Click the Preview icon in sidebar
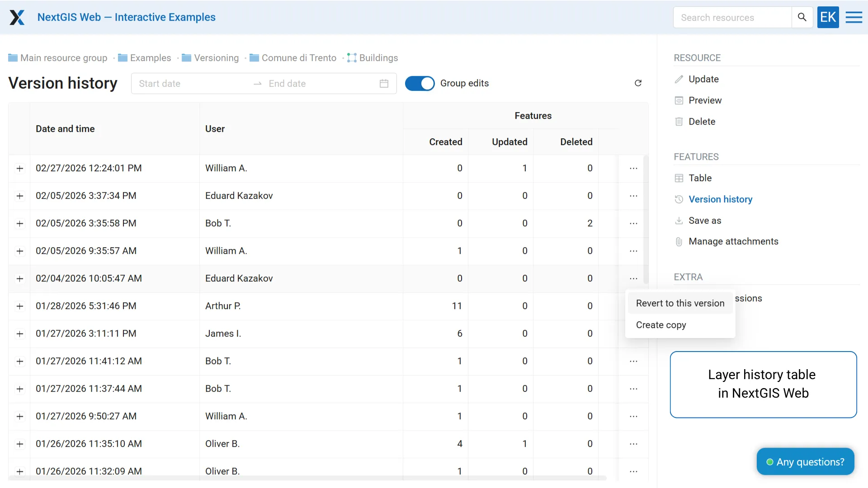This screenshot has width=868, height=488. [x=679, y=100]
